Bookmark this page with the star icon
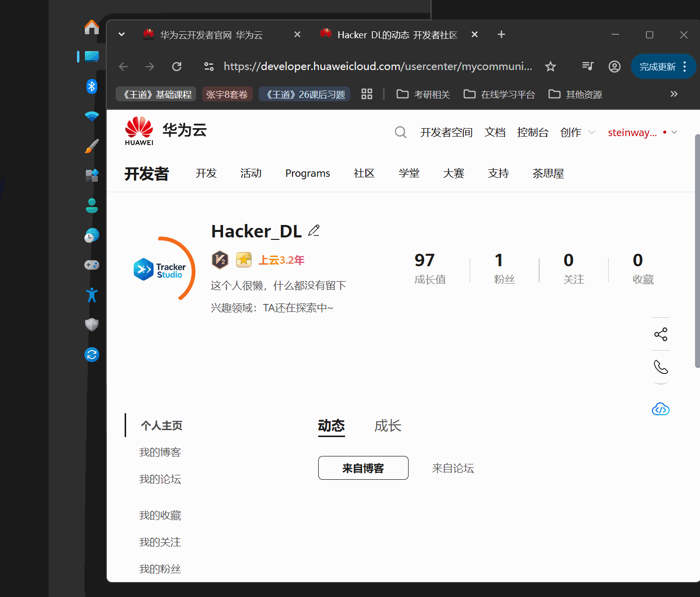Screen dimensions: 700x597 [551, 67]
